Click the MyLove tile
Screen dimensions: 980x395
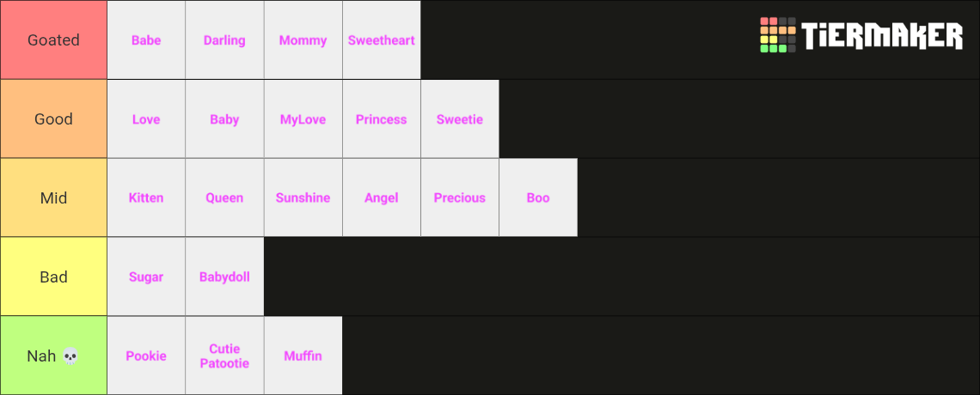pyautogui.click(x=303, y=118)
